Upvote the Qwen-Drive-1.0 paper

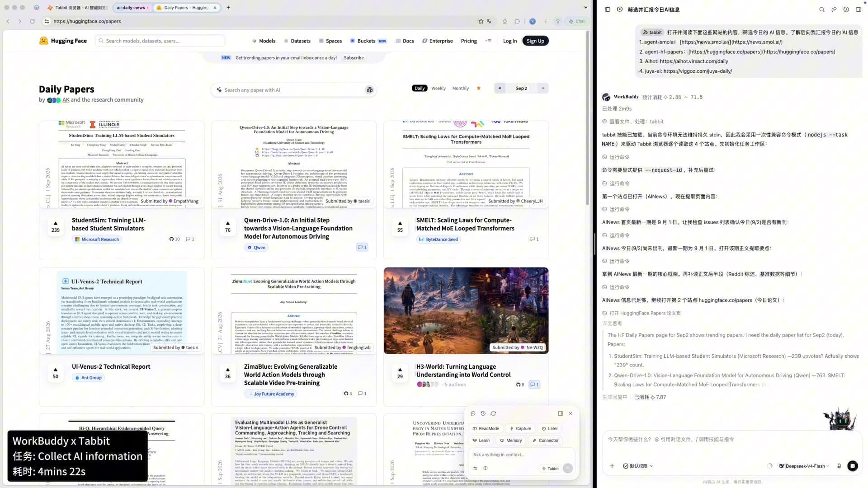click(228, 226)
